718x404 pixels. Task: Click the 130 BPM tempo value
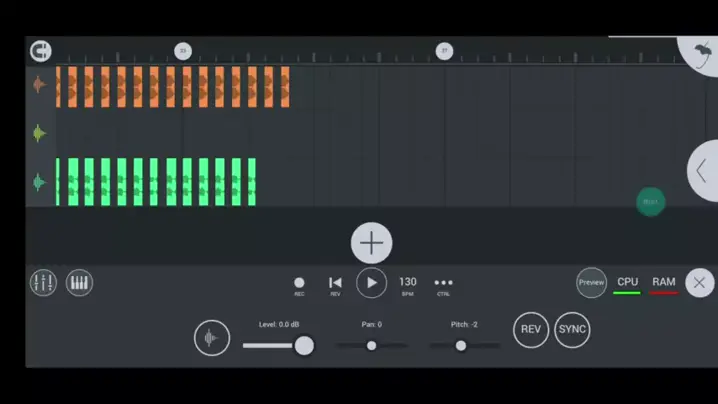[x=408, y=283]
